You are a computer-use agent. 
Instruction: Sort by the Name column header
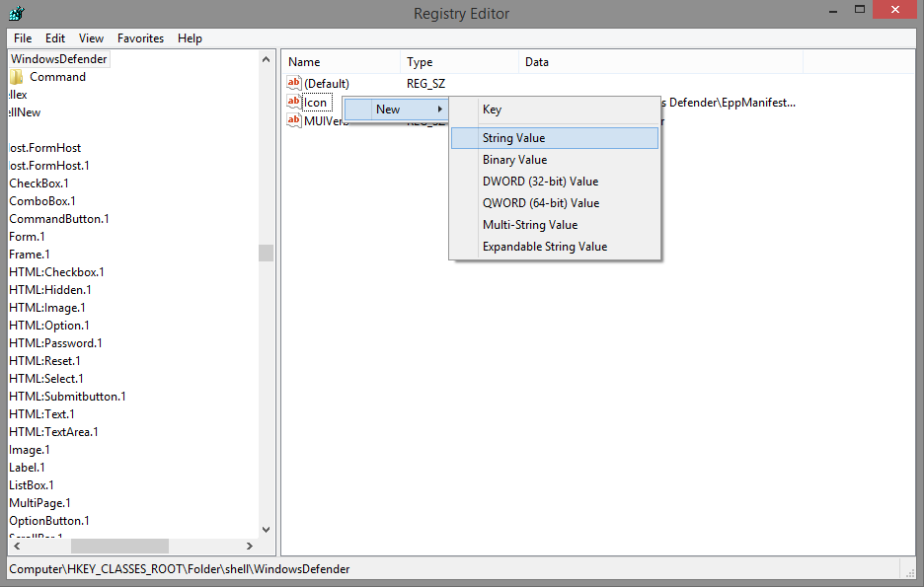[x=342, y=62]
